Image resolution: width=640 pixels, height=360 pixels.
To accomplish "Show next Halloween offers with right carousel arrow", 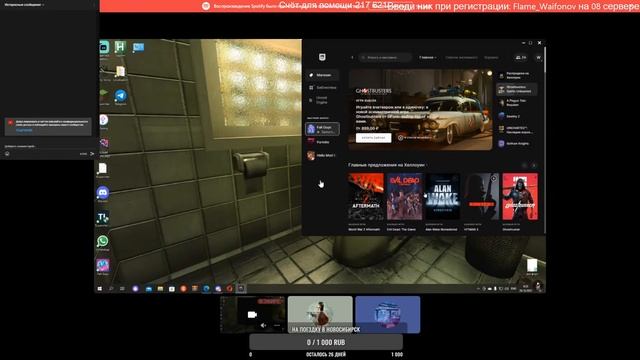I will [534, 166].
